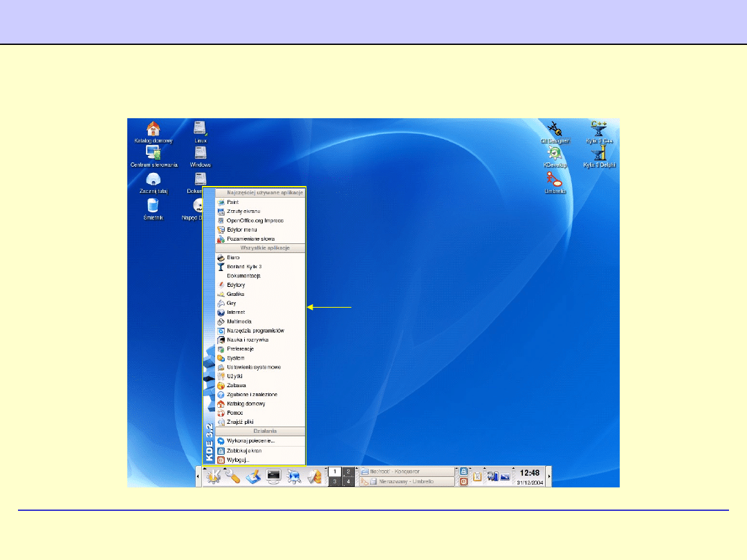Open the terminal (Konsole) icon in the panel

(274, 476)
